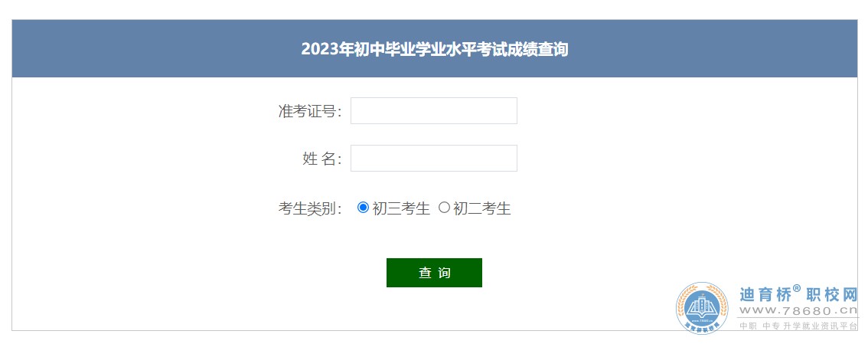Click the 迪育桥 circular logo icon
The height and width of the screenshot is (344, 868).
703,309
